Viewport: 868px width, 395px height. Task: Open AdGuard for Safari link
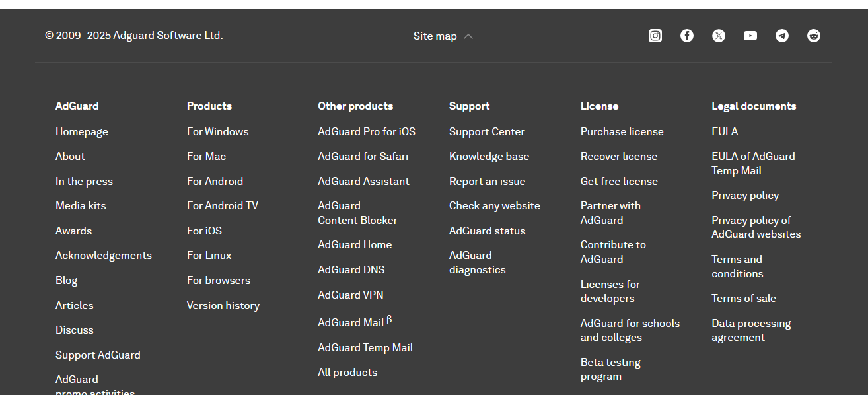click(x=363, y=157)
